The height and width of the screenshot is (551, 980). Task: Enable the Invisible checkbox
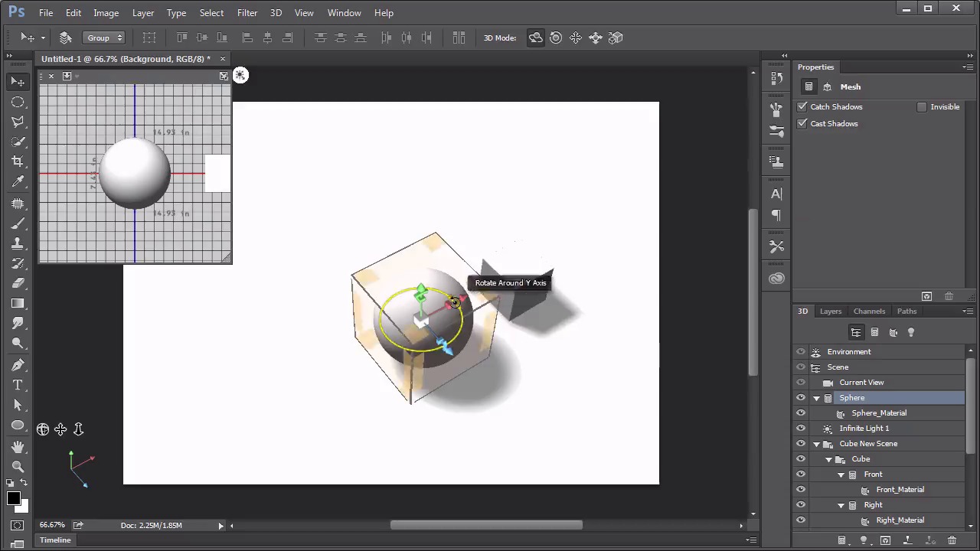pyautogui.click(x=922, y=107)
